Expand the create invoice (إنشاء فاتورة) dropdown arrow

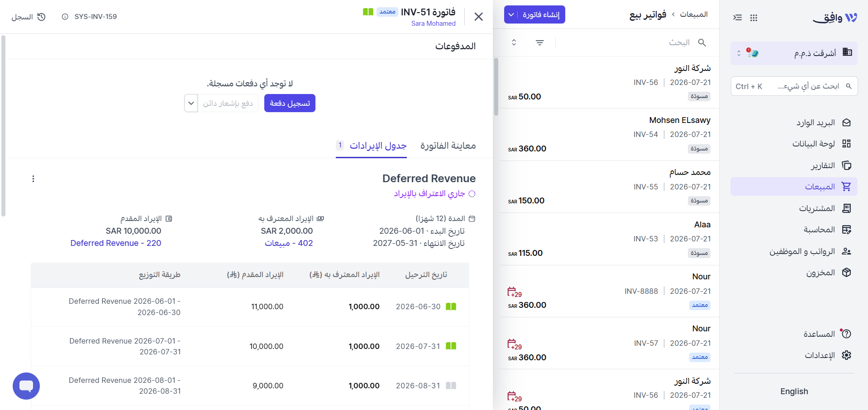pos(511,15)
